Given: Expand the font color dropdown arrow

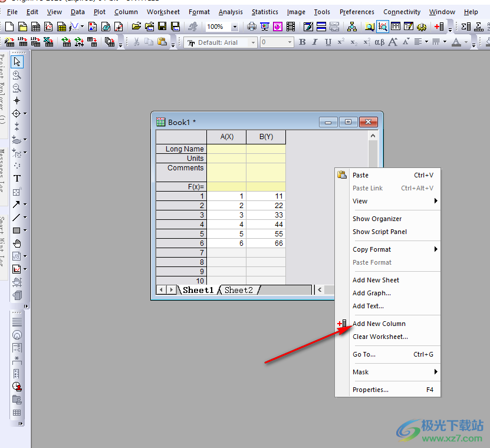Looking at the screenshot, I should coord(466,42).
